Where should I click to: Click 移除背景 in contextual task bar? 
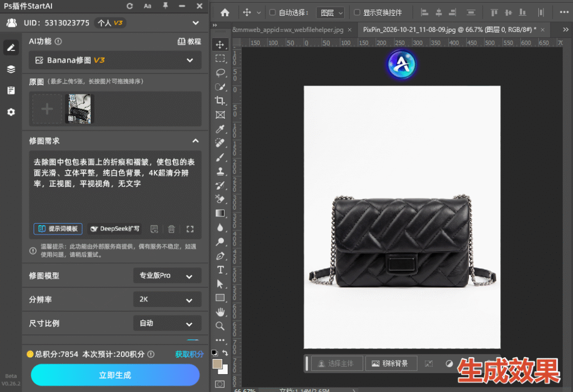(391, 363)
